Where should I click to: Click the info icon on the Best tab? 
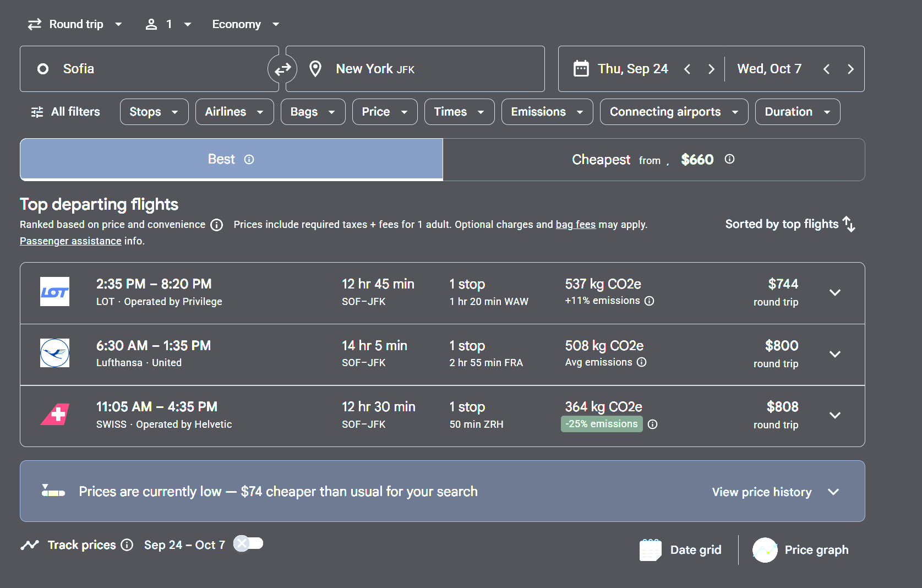click(249, 159)
